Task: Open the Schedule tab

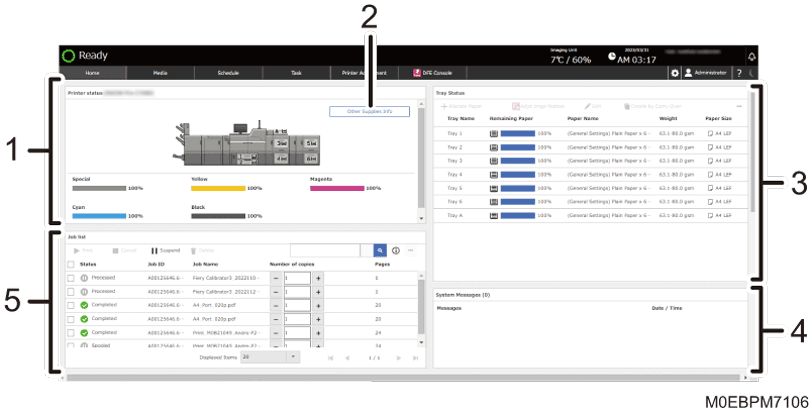Action: [228, 73]
